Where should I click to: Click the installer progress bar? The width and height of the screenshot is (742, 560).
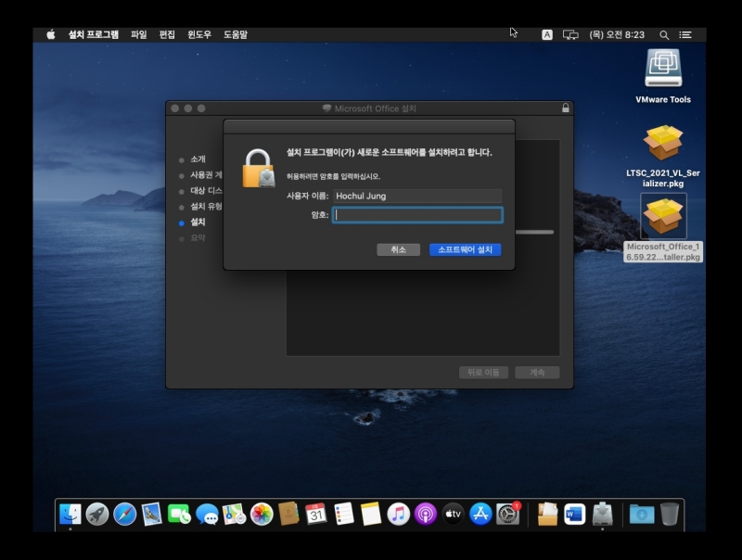[x=534, y=232]
